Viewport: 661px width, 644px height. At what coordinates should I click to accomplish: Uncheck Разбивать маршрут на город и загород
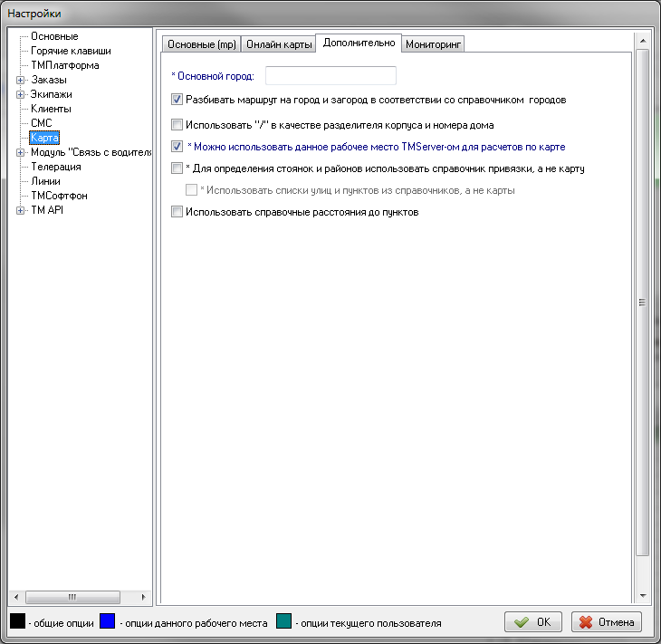point(177,100)
